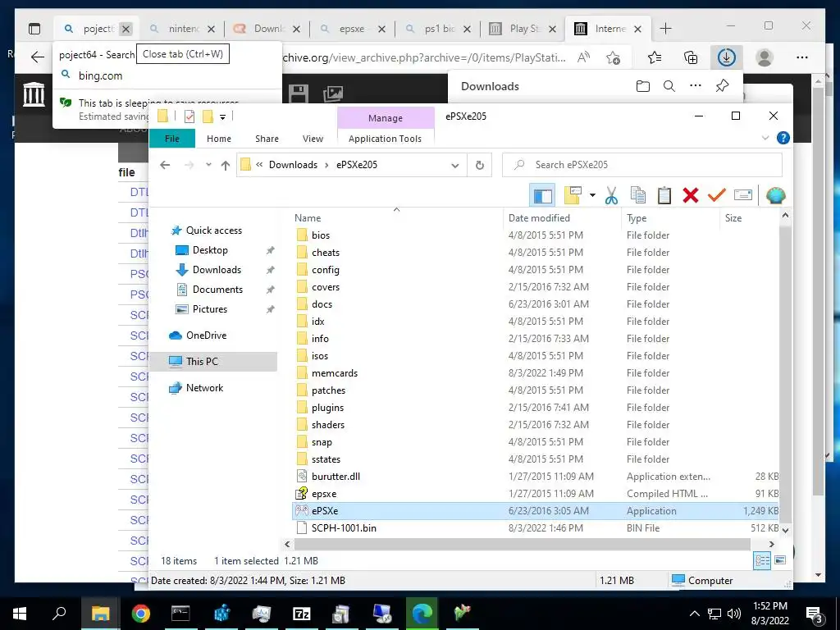840x630 pixels.
Task: Click the orange checkmark Properties icon
Action: (716, 195)
